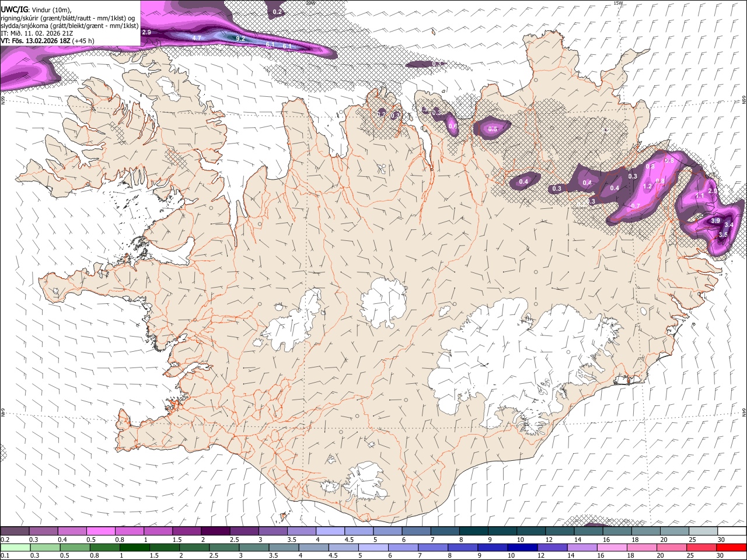Click the 0.1 label starting the rain legend
Screen dimensions: 747x560
pyautogui.click(x=5, y=556)
